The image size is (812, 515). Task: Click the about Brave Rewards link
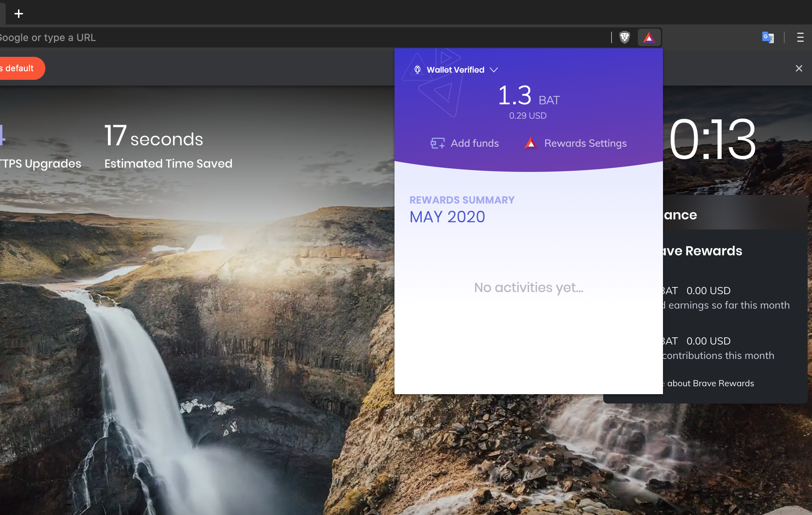[710, 383]
